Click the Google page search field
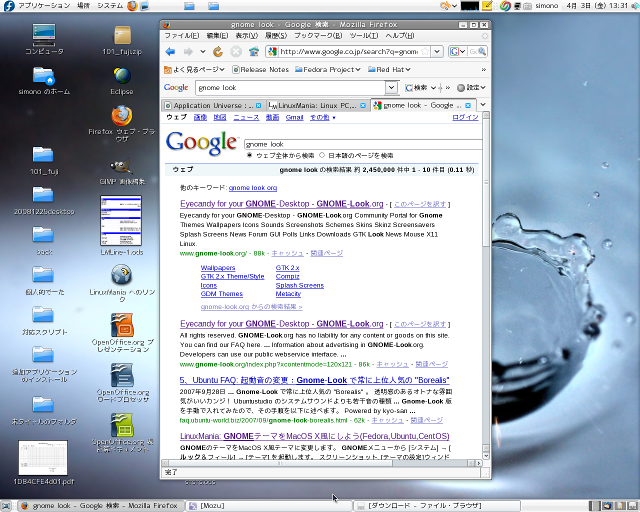Screen dimensions: 640x512 (x=363, y=144)
